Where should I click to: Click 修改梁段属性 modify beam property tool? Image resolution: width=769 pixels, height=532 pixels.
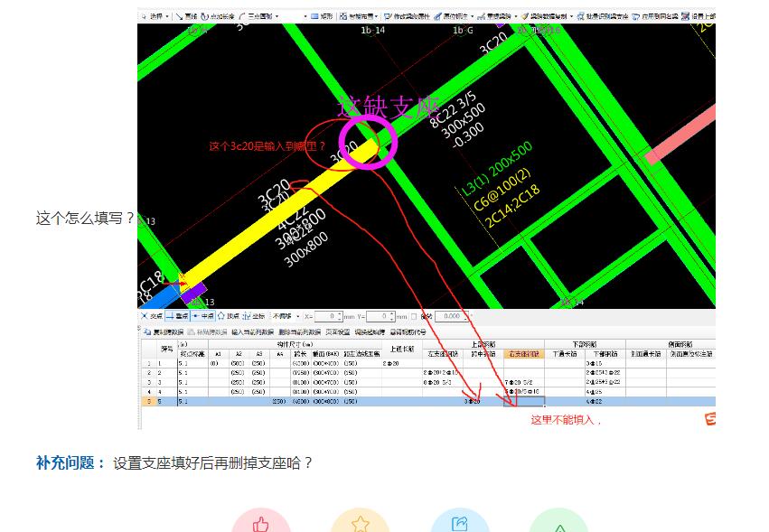click(407, 16)
